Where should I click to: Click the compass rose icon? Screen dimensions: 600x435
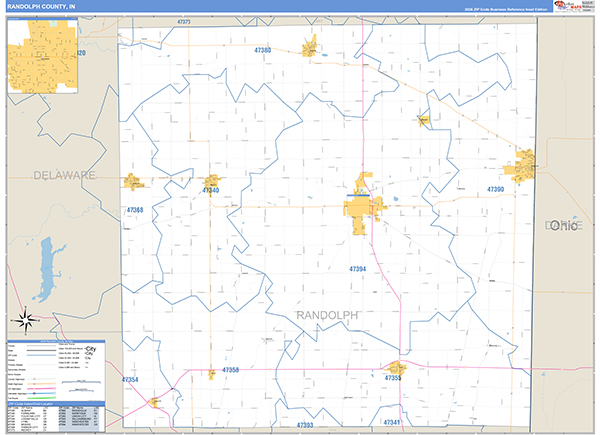[x=26, y=319]
